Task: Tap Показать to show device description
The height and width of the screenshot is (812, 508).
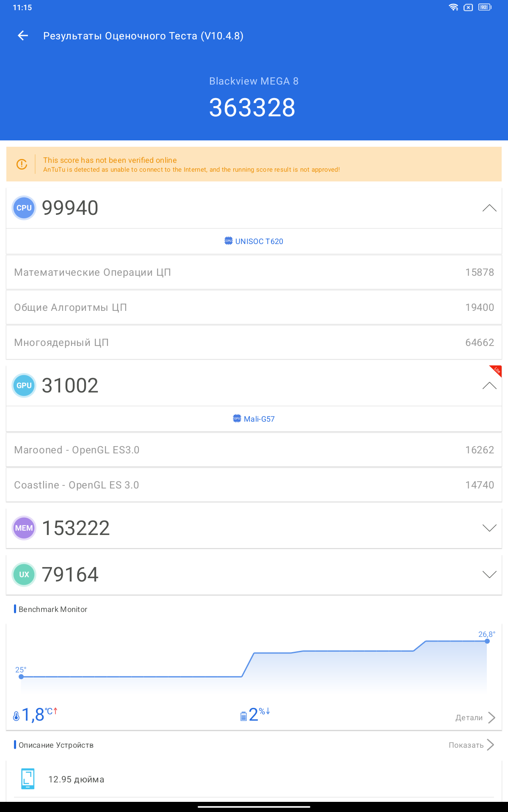Action: click(x=471, y=745)
